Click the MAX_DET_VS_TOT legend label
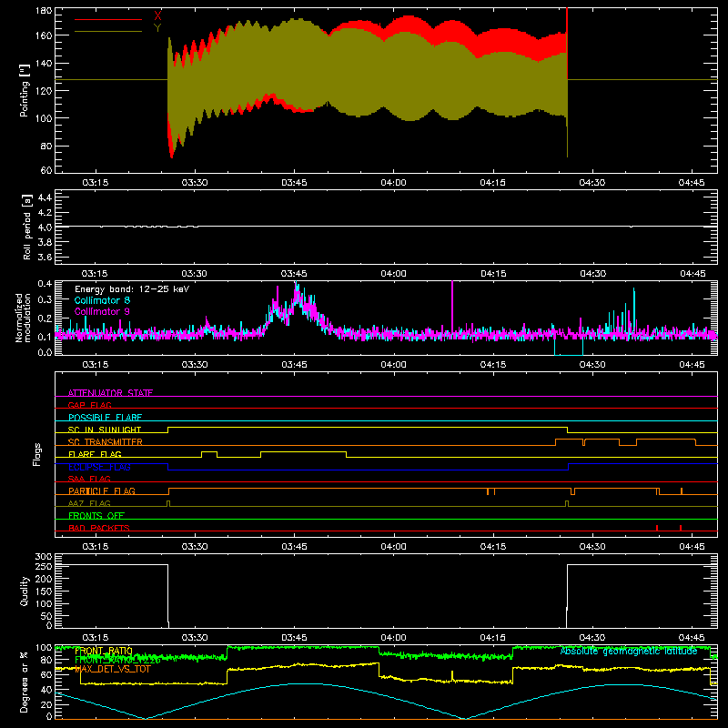This screenshot has height=728, width=728. click(113, 669)
